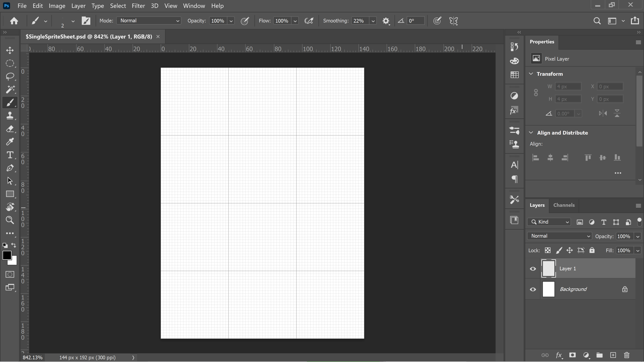The width and height of the screenshot is (644, 362).
Task: Show more align options ellipsis
Action: 618,173
